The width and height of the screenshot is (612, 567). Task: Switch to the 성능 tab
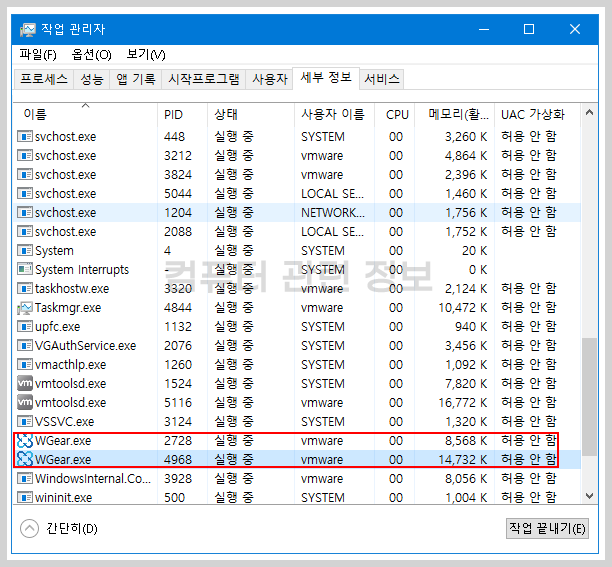(x=92, y=80)
